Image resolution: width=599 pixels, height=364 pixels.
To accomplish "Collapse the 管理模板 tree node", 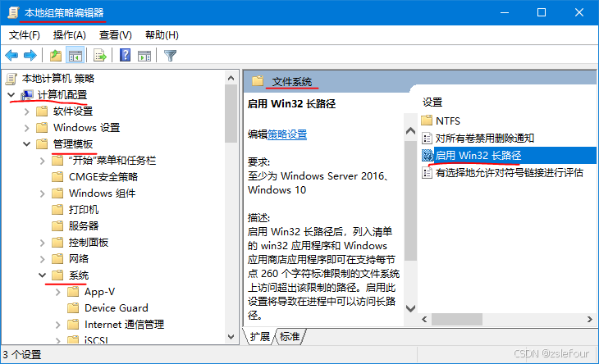I will (27, 144).
